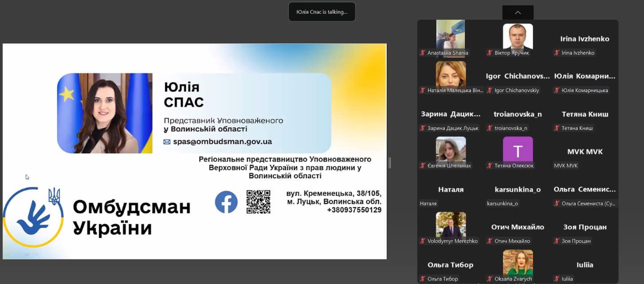Click the QR code on the slide
The height and width of the screenshot is (284, 644).
(x=258, y=202)
